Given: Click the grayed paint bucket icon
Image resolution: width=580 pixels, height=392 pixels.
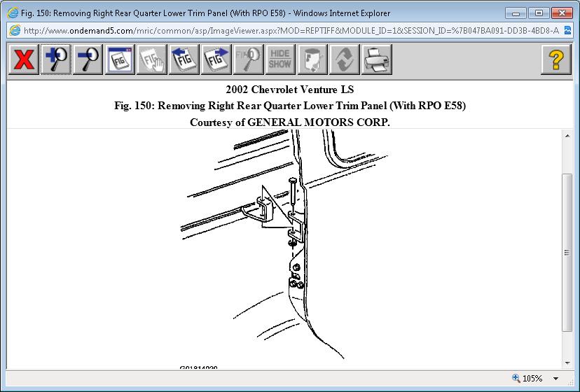Looking at the screenshot, I should (312, 59).
